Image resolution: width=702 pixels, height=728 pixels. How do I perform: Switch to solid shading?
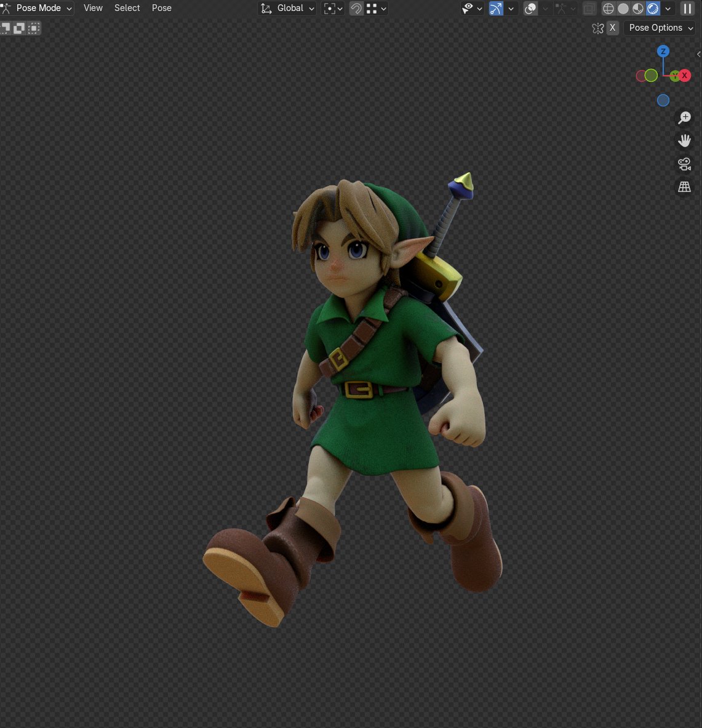coord(623,9)
